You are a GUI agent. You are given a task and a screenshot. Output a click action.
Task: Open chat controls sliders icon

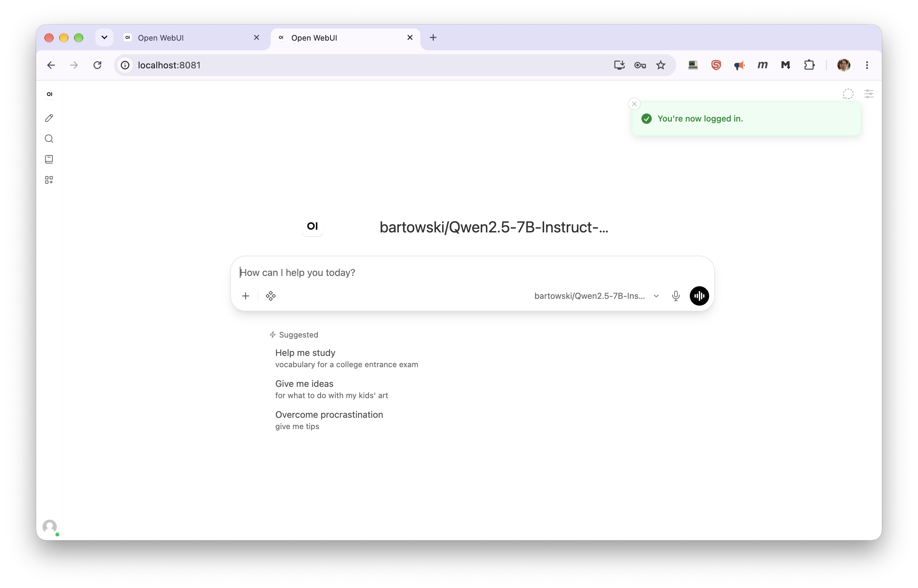coord(869,94)
